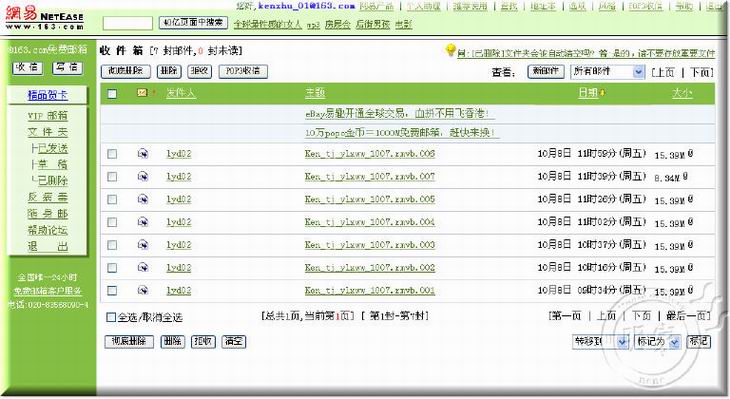
Task: Open VIP邮箱 in the sidebar
Action: coord(47,115)
